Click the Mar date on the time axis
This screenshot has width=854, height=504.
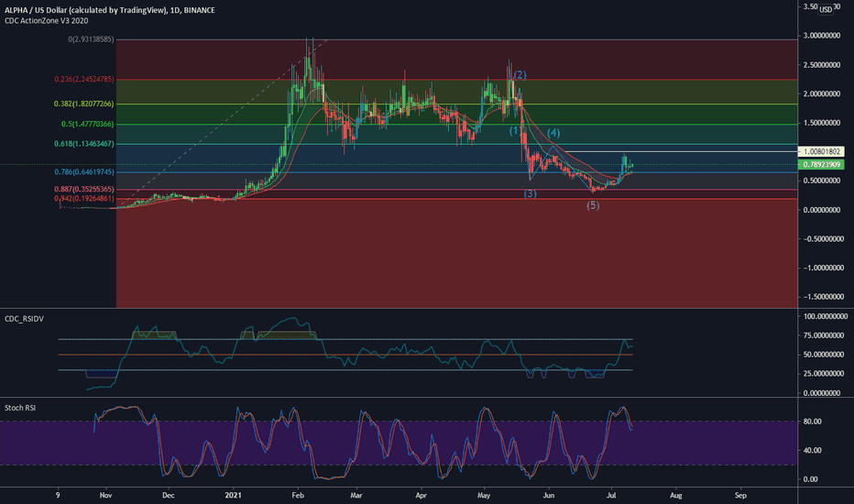click(356, 495)
